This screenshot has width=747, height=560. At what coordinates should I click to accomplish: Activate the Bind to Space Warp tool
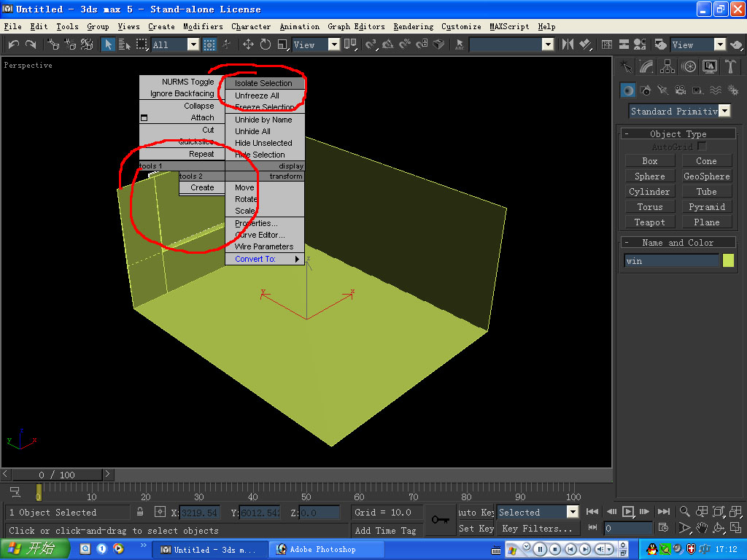click(x=87, y=44)
